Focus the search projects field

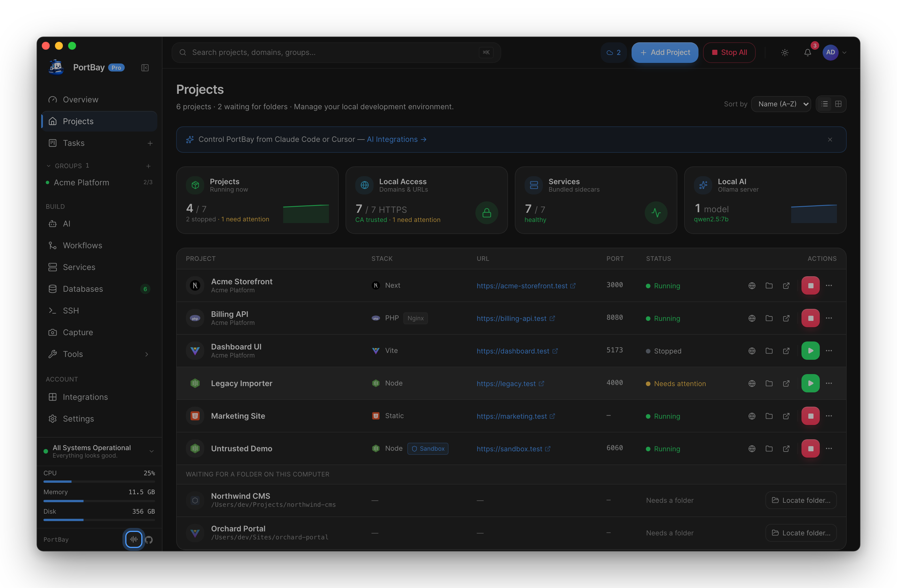pyautogui.click(x=336, y=52)
